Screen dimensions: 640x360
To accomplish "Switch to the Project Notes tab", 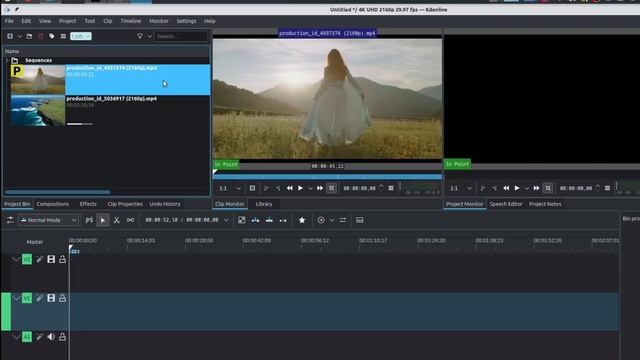I will (x=545, y=204).
